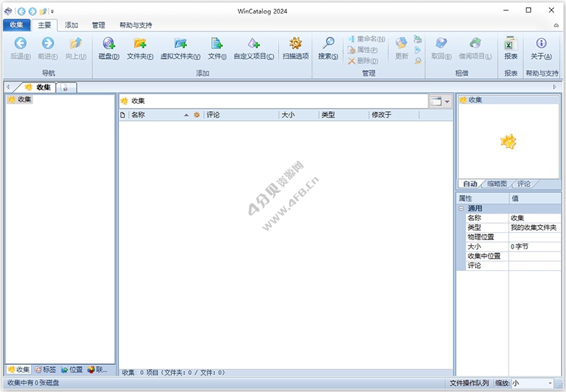Select the 标签 bottom panel tab
The width and height of the screenshot is (566, 392).
[45, 370]
